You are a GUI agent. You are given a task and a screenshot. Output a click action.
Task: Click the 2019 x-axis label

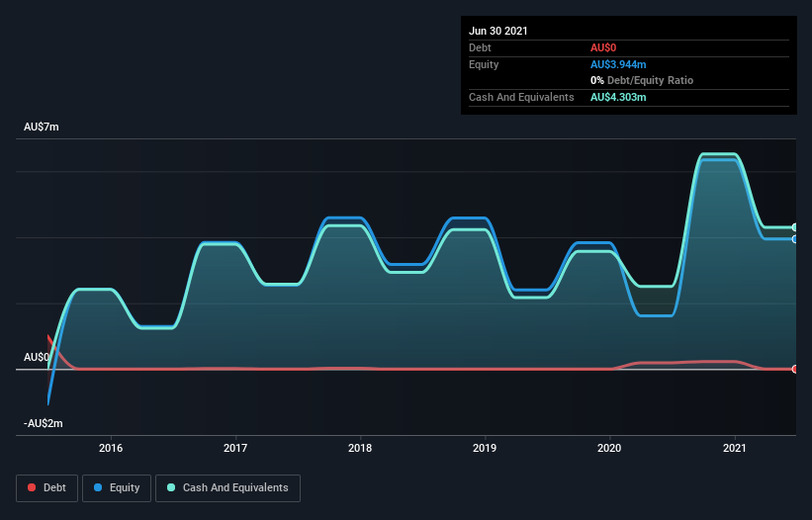(x=485, y=448)
